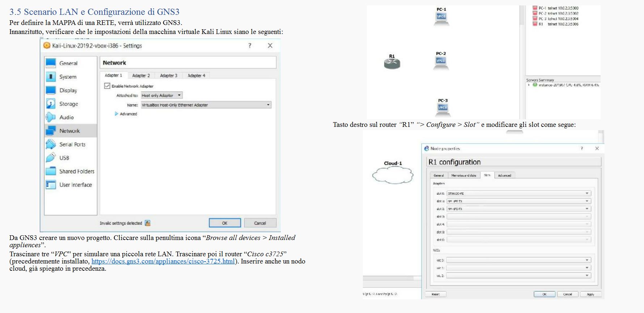
Task: Select System category in settings sidebar
Action: (x=71, y=77)
